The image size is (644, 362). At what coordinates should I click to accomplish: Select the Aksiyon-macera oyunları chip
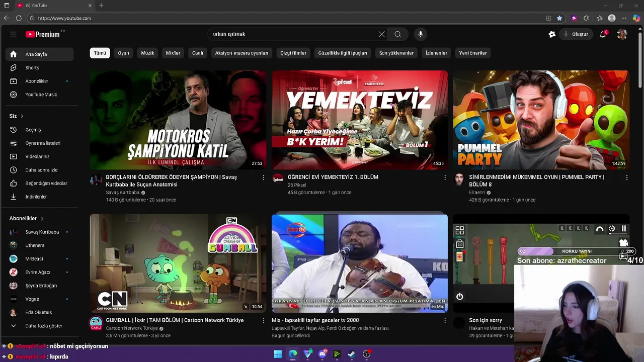242,53
